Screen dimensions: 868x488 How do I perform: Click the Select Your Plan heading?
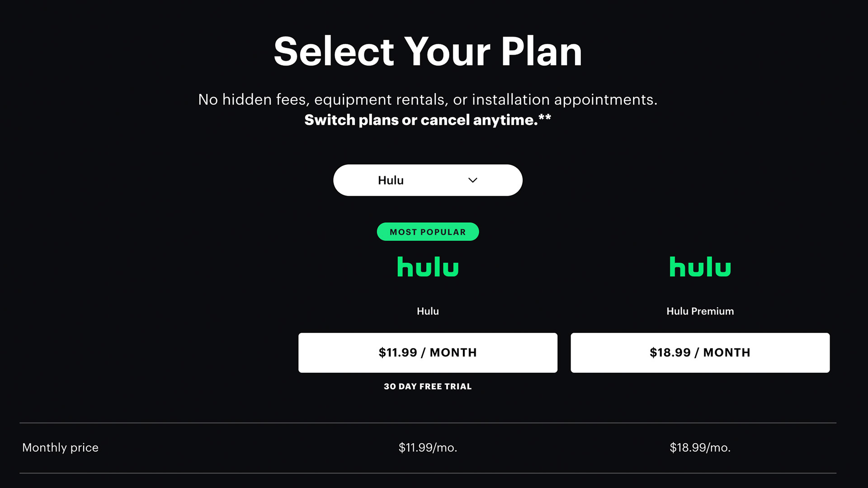[x=428, y=52]
